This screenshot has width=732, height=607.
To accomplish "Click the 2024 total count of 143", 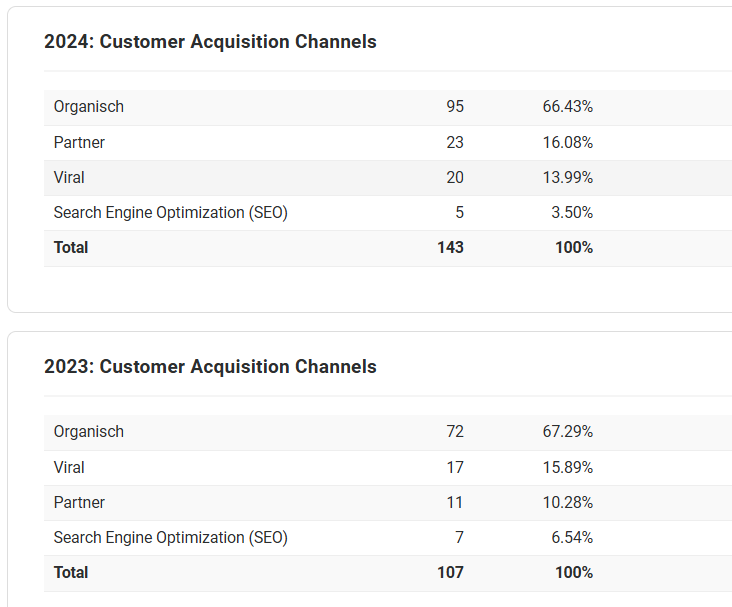I will click(x=450, y=248).
